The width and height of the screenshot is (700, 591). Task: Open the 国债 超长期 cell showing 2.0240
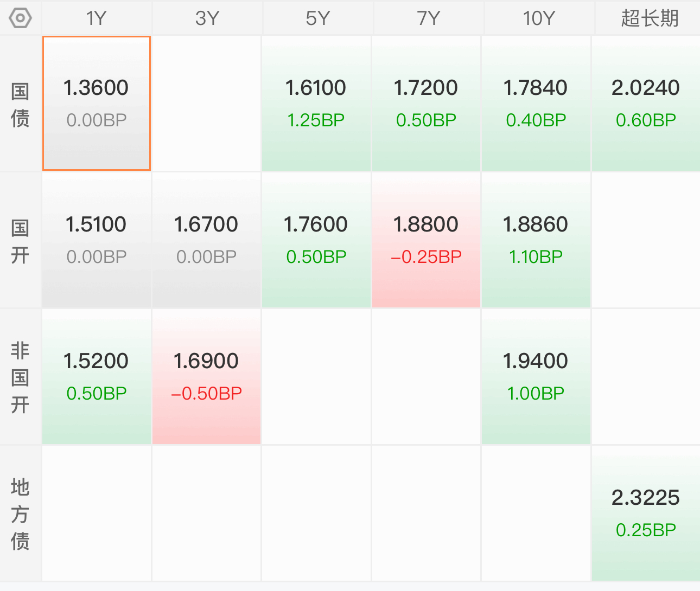pos(646,104)
